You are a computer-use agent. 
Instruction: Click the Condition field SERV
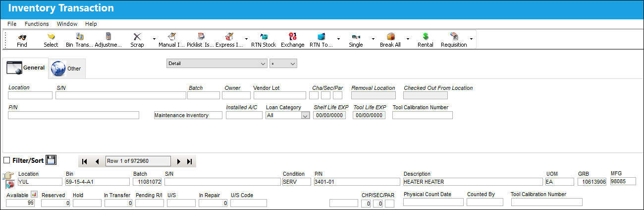296,182
